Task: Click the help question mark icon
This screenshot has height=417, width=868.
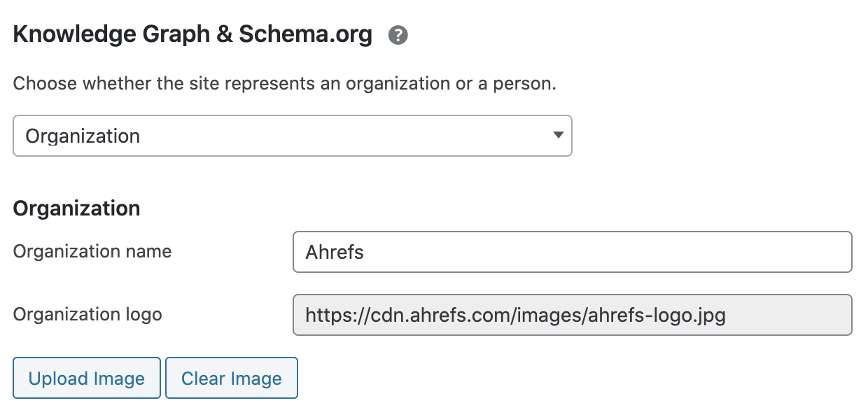Action: [398, 35]
